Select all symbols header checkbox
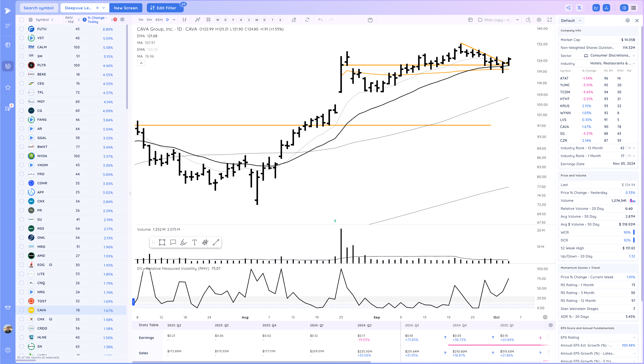This screenshot has width=644, height=364. pyautogui.click(x=22, y=19)
